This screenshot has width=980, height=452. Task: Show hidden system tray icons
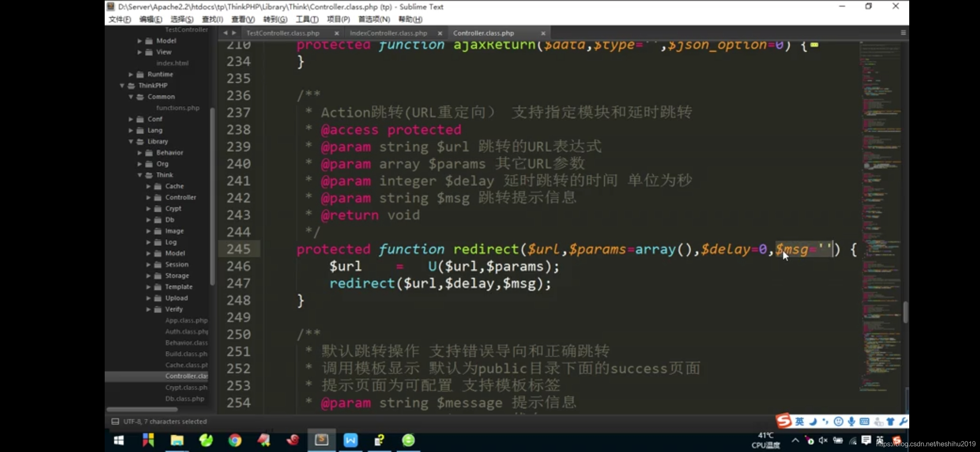(795, 440)
